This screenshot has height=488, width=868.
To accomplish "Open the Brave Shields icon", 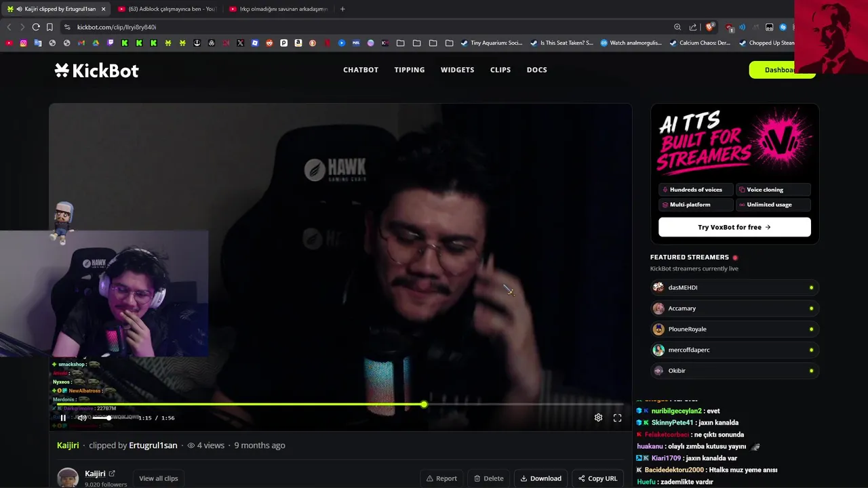I will point(710,27).
